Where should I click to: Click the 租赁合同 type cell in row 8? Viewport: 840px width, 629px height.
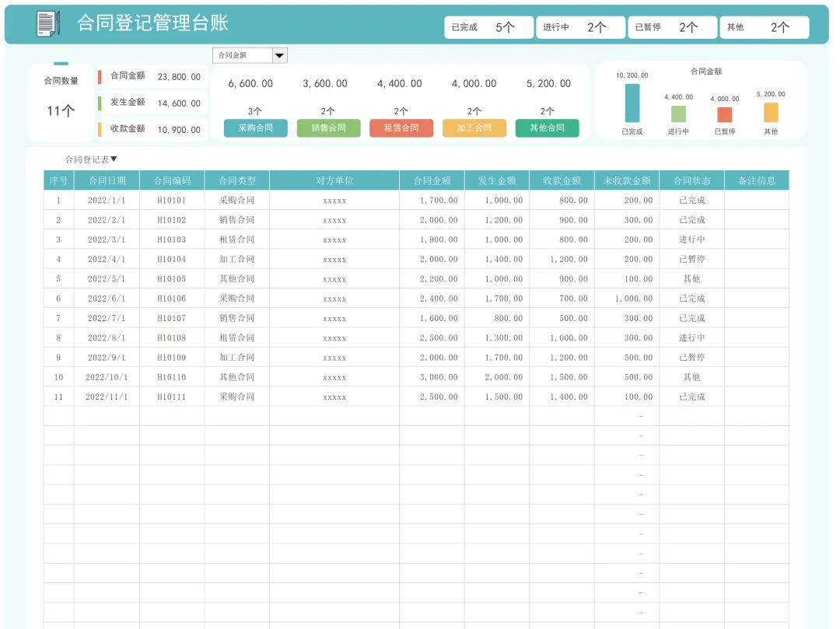236,337
